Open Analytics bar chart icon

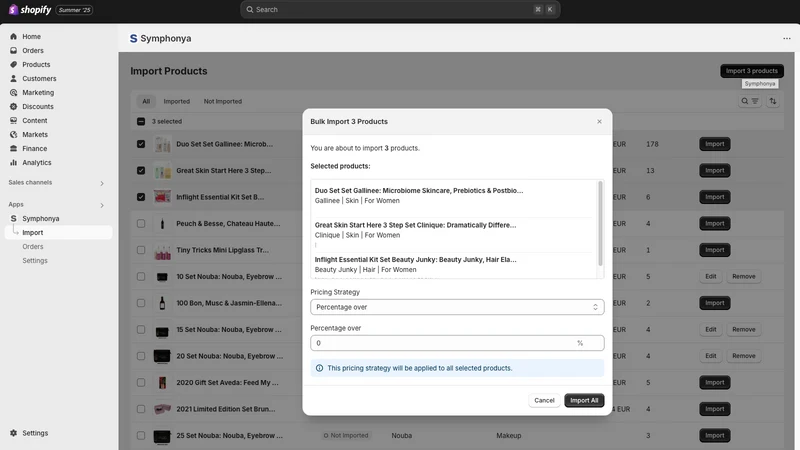(x=13, y=163)
